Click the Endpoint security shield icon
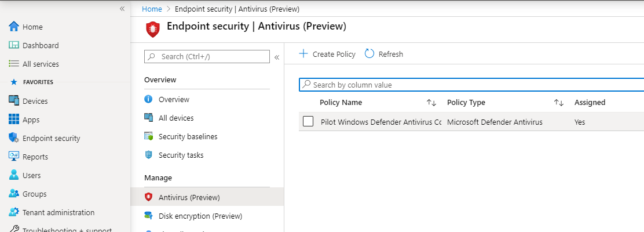Screen dimensions: 644x232 (x=14, y=138)
